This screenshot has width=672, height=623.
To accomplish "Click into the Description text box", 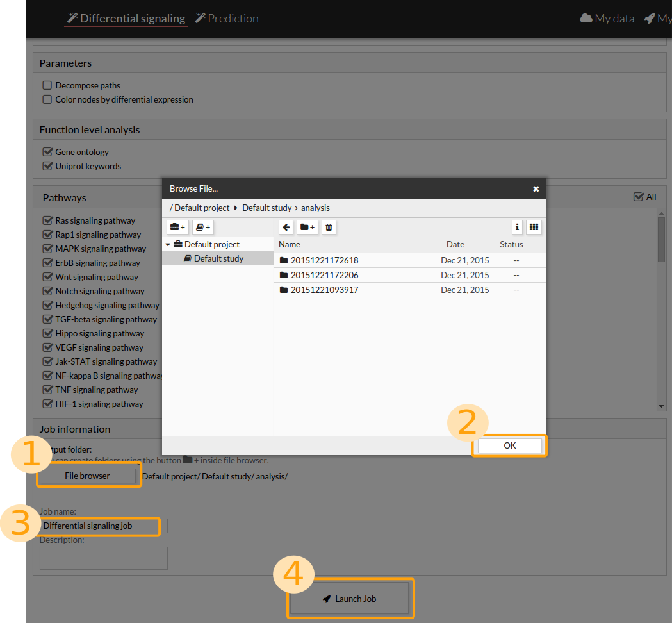I will [x=104, y=558].
